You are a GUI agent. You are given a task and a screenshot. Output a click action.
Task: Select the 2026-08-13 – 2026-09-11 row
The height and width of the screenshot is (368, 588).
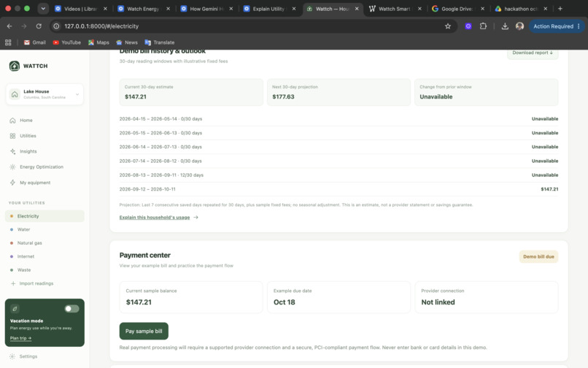point(339,175)
